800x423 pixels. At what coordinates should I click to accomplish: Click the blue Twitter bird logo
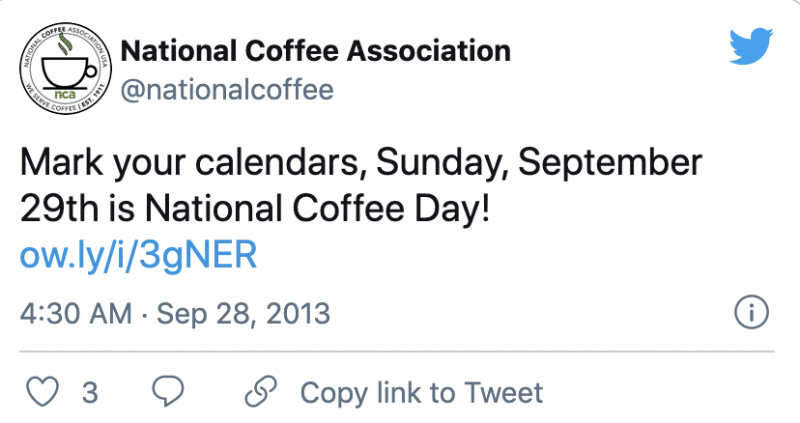click(751, 46)
